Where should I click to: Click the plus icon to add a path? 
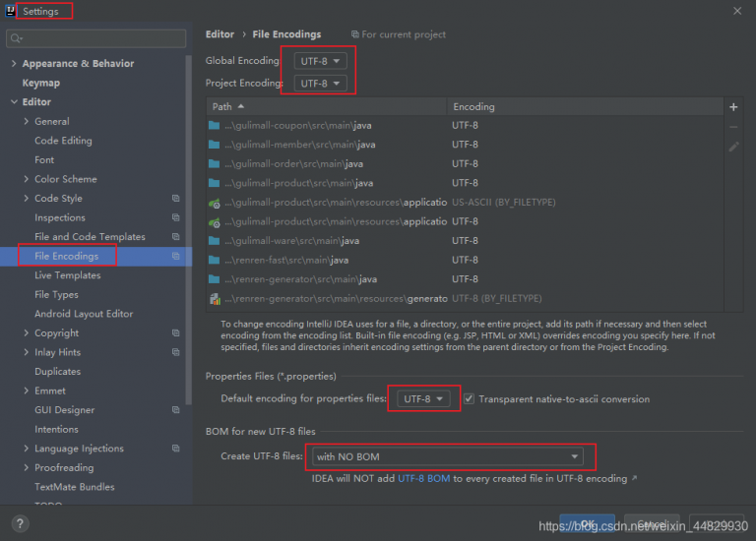(733, 106)
